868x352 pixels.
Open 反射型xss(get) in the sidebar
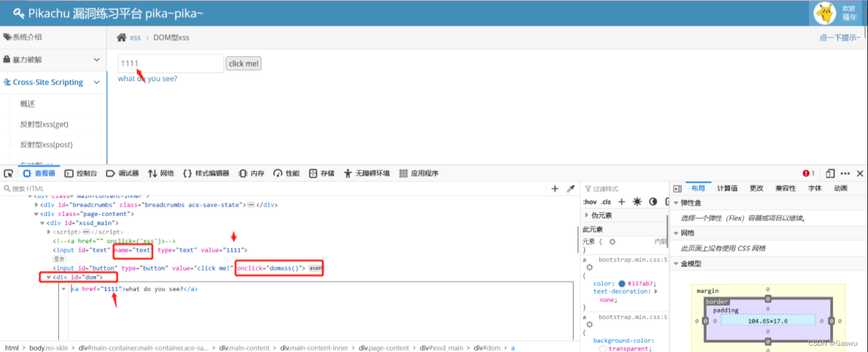click(44, 124)
